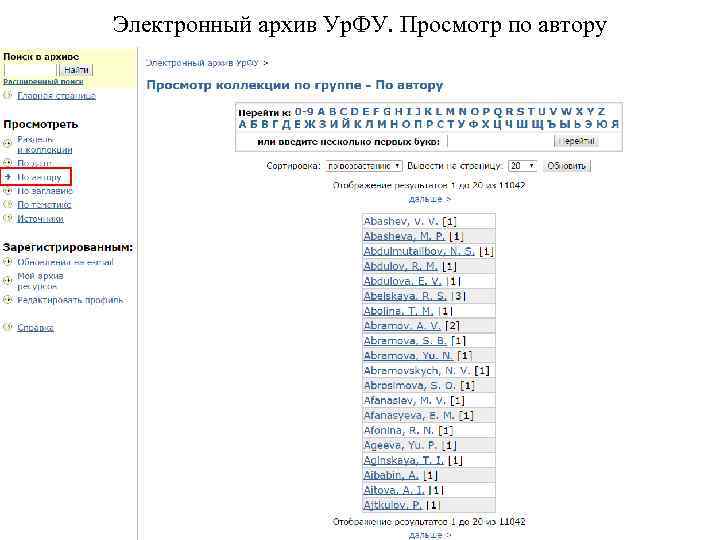Screen dimensions: 720x540
Task: Browse По тематике in sidebar
Action: [44, 205]
